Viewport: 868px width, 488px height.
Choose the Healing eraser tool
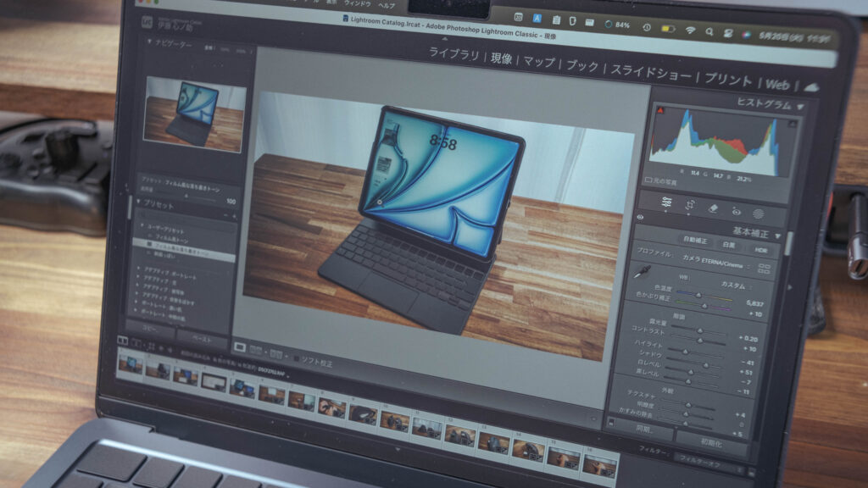pyautogui.click(x=713, y=208)
